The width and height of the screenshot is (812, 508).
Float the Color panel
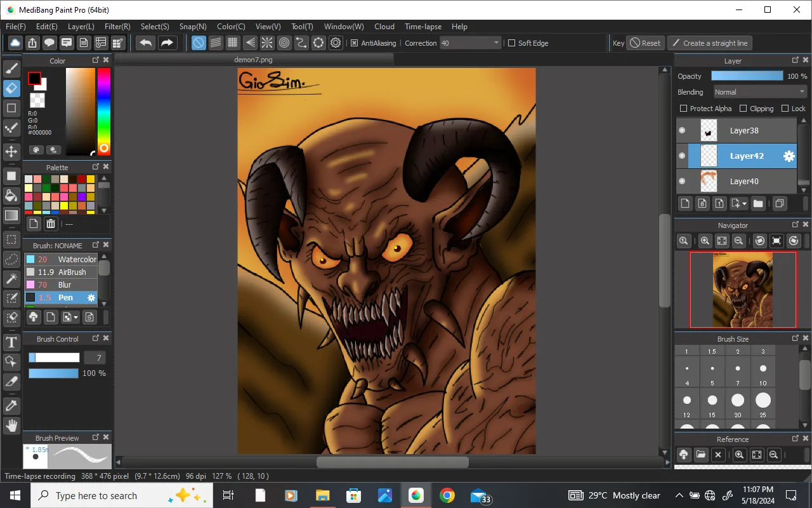[x=96, y=60]
